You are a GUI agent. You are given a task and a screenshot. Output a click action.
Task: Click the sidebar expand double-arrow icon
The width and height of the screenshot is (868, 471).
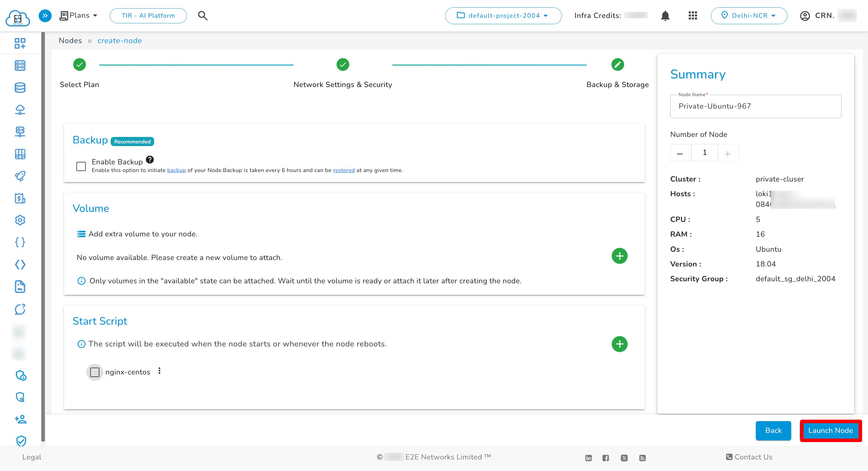pyautogui.click(x=45, y=16)
